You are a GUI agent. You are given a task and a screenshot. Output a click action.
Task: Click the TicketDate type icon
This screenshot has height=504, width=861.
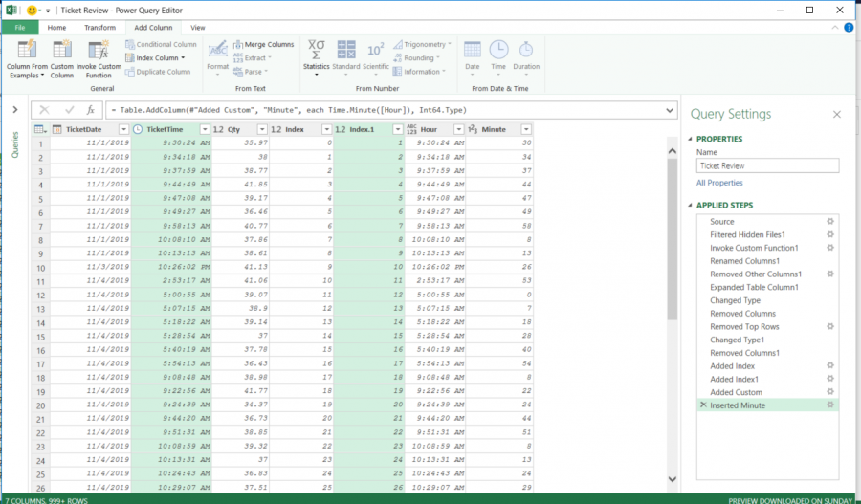click(56, 129)
